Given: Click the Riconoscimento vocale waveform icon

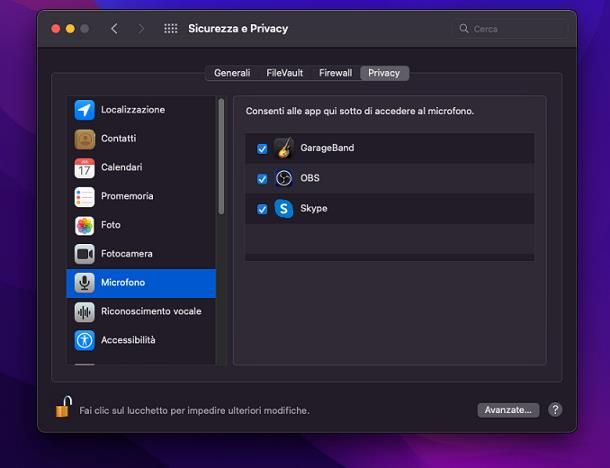Looking at the screenshot, I should pyautogui.click(x=84, y=312).
